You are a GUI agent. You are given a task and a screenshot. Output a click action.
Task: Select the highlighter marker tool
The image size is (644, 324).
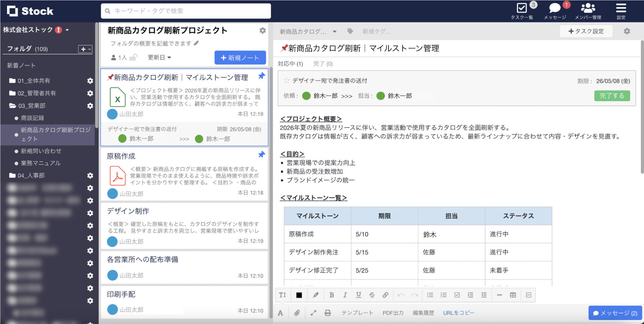pos(316,295)
